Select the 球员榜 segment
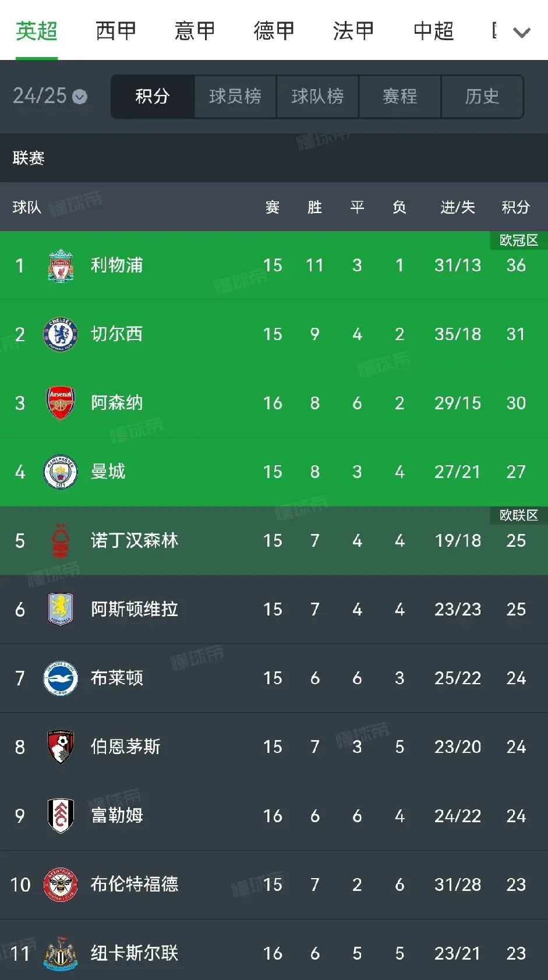The width and height of the screenshot is (548, 980). pos(235,96)
